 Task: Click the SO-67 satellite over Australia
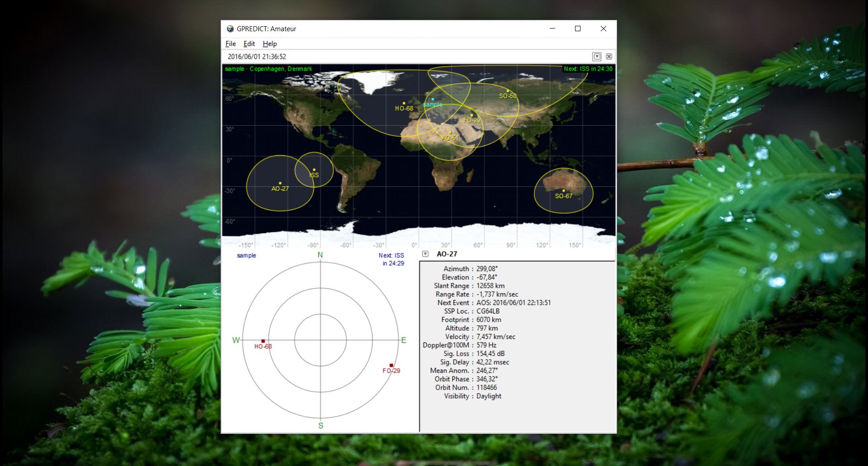point(564,190)
